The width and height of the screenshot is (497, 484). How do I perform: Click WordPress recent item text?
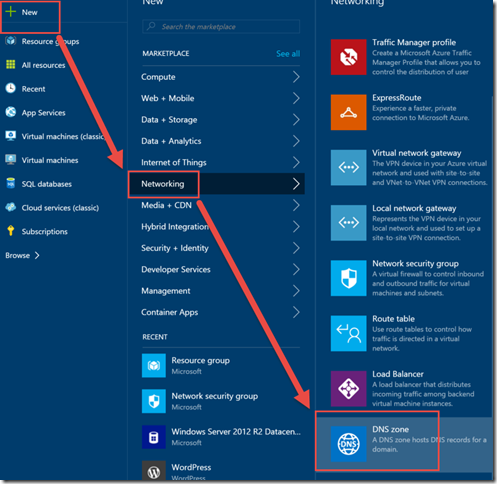point(191,467)
